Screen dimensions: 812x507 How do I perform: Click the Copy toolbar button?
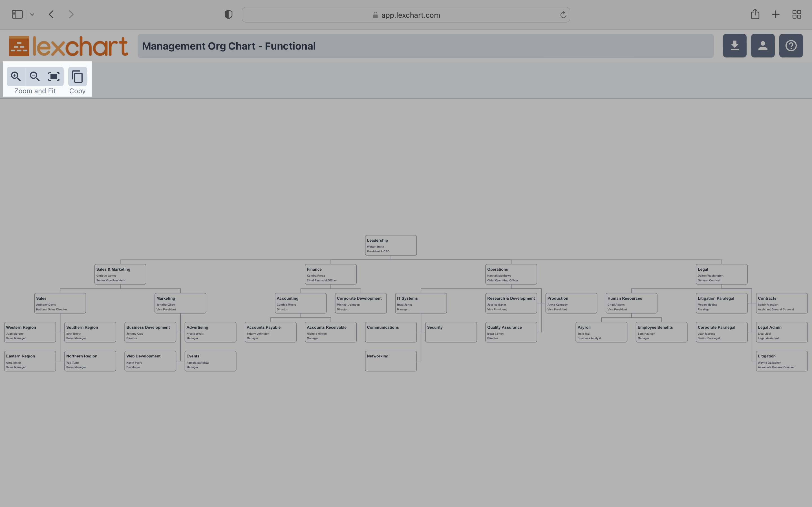[77, 76]
